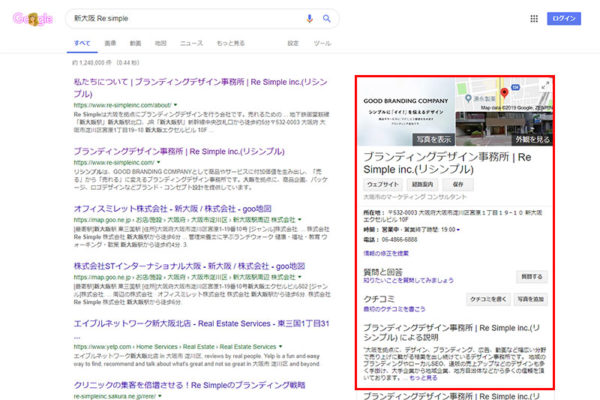Viewport: 600px width, 400px height.
Task: Click the 経路案内 button in the panel
Action: (422, 184)
